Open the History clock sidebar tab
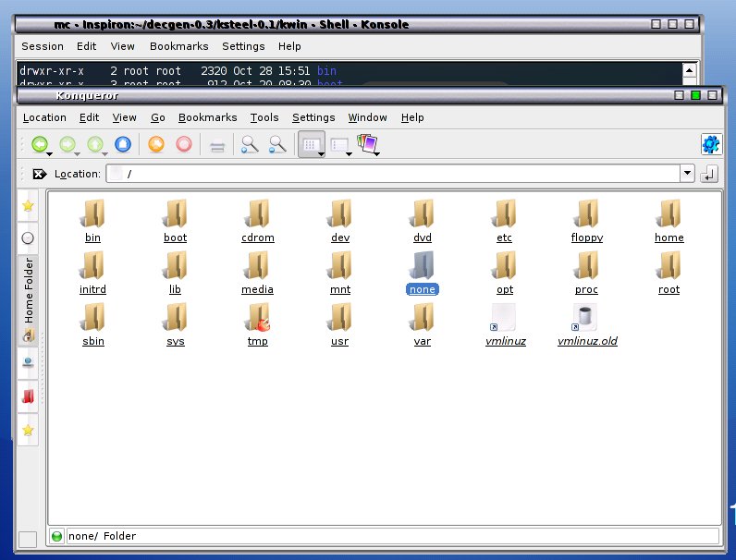 pos(28,238)
